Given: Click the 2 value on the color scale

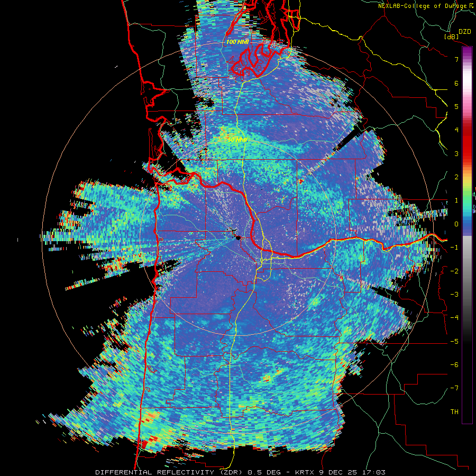Looking at the screenshot, I should [456, 177].
